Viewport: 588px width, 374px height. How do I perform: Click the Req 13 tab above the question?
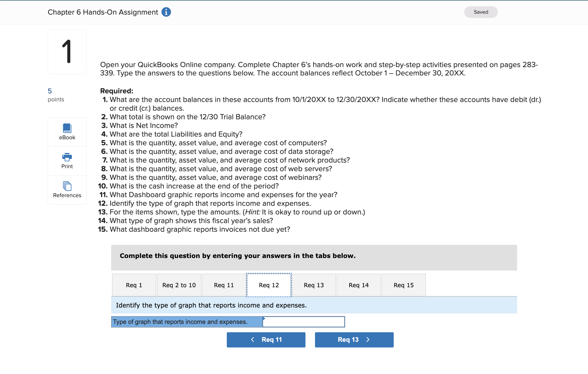point(314,285)
